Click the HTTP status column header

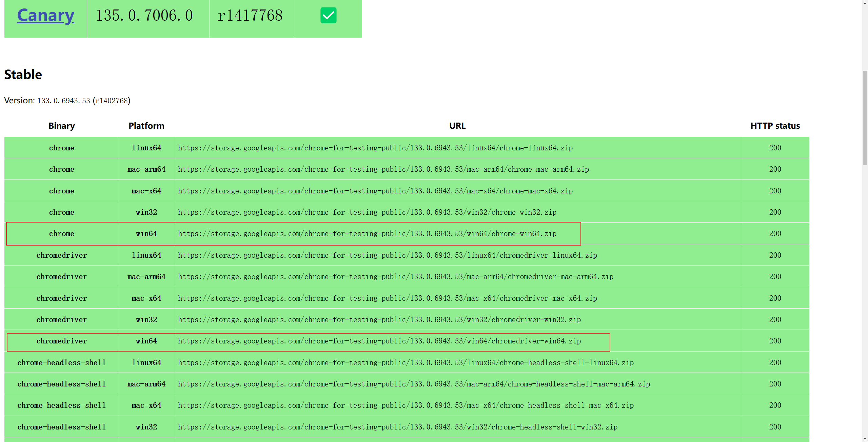pyautogui.click(x=775, y=126)
